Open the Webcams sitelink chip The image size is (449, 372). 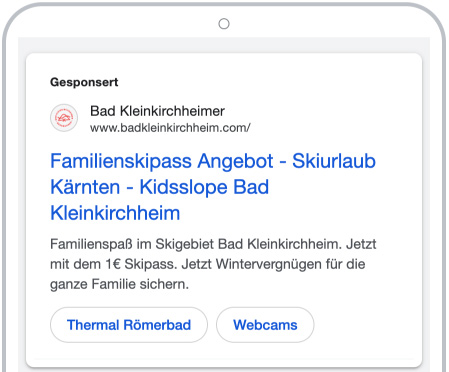coord(265,325)
